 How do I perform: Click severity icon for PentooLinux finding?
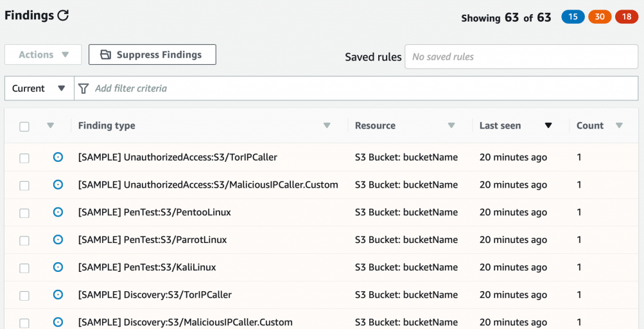(x=58, y=212)
